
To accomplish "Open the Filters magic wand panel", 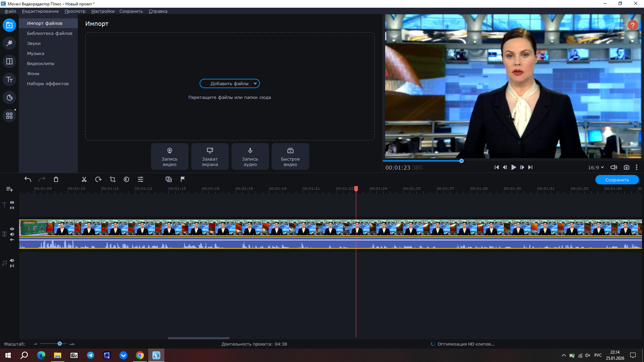I will 9,43.
